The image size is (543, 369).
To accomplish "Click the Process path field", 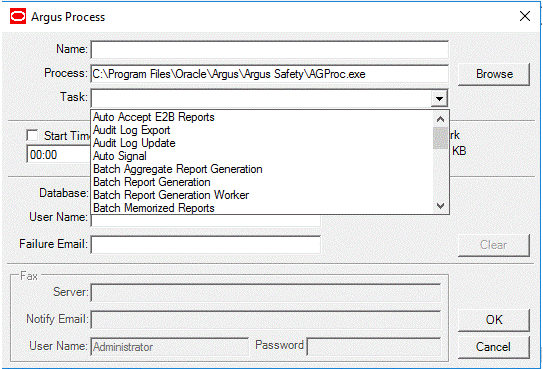I will pos(270,74).
